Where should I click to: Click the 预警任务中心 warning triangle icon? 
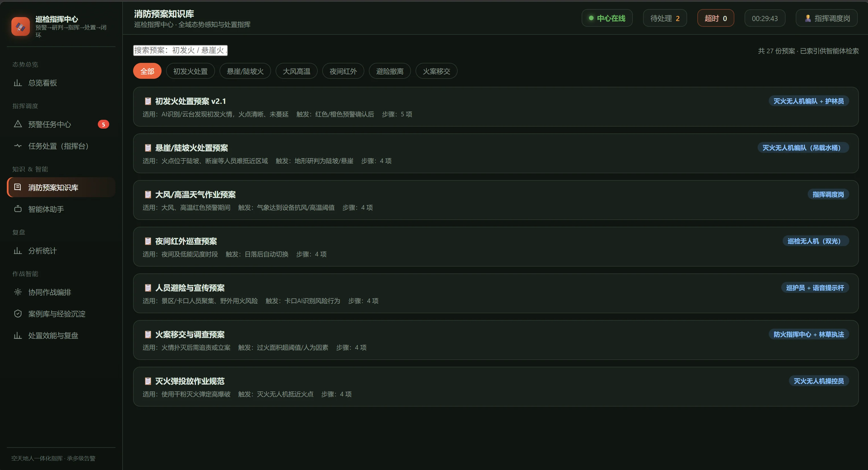pos(18,124)
